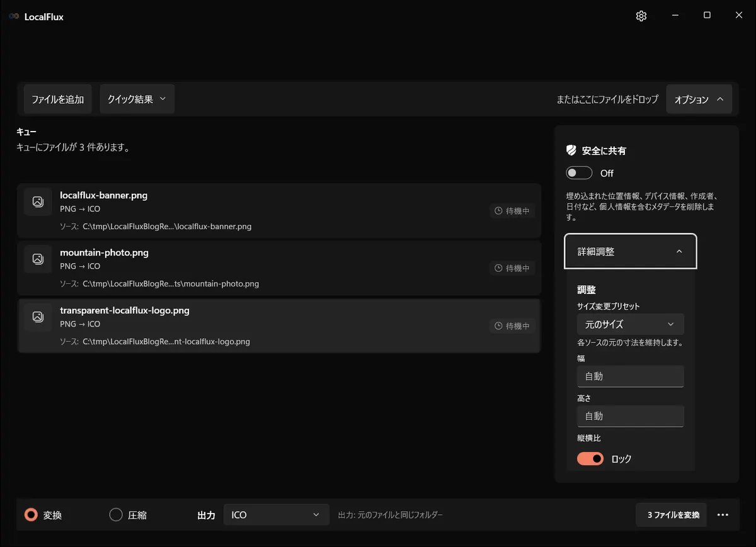Select the transparent-localflux-logo.png file name

pos(125,310)
